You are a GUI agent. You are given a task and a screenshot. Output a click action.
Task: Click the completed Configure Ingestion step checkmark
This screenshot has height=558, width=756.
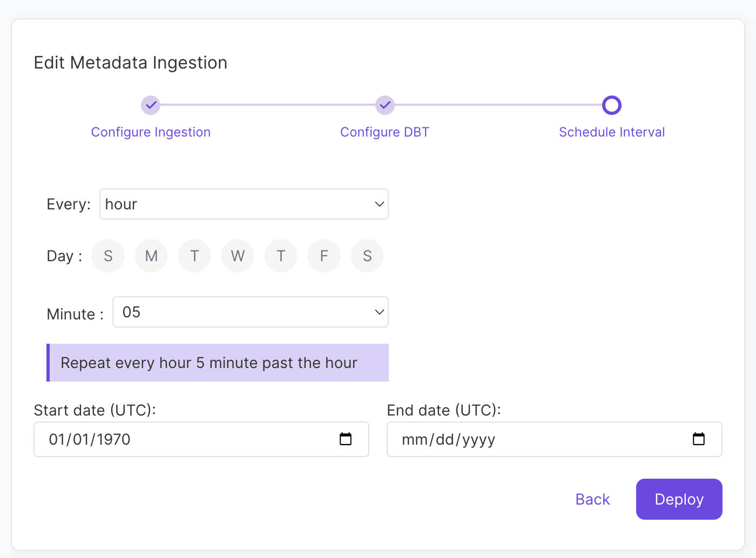click(x=151, y=105)
